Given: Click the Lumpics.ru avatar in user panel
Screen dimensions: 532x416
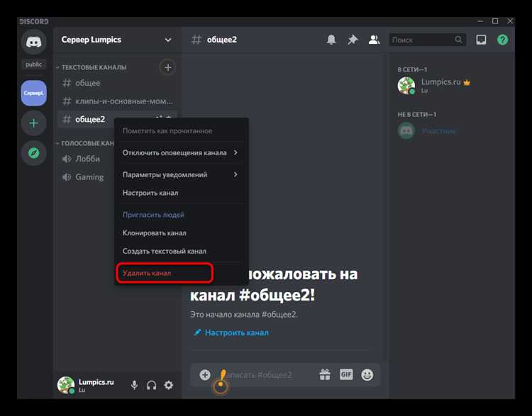Looking at the screenshot, I should click(66, 385).
